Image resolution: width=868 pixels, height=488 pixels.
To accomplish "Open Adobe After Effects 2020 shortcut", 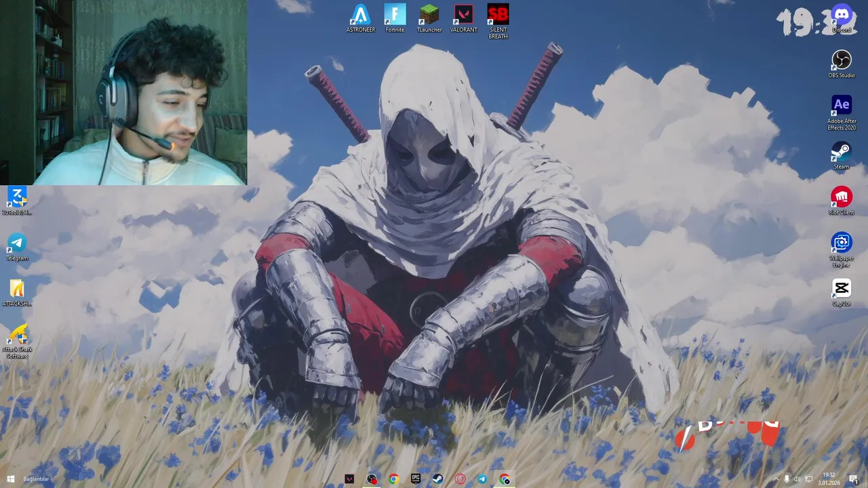I will click(x=842, y=113).
